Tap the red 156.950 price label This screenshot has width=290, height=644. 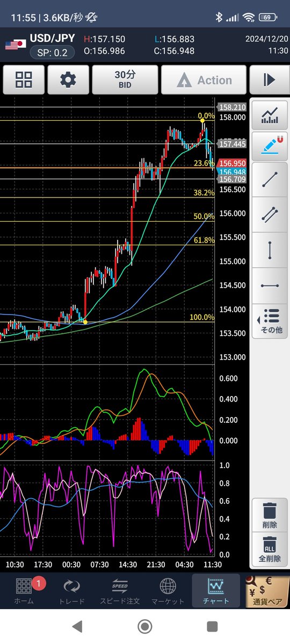click(232, 163)
